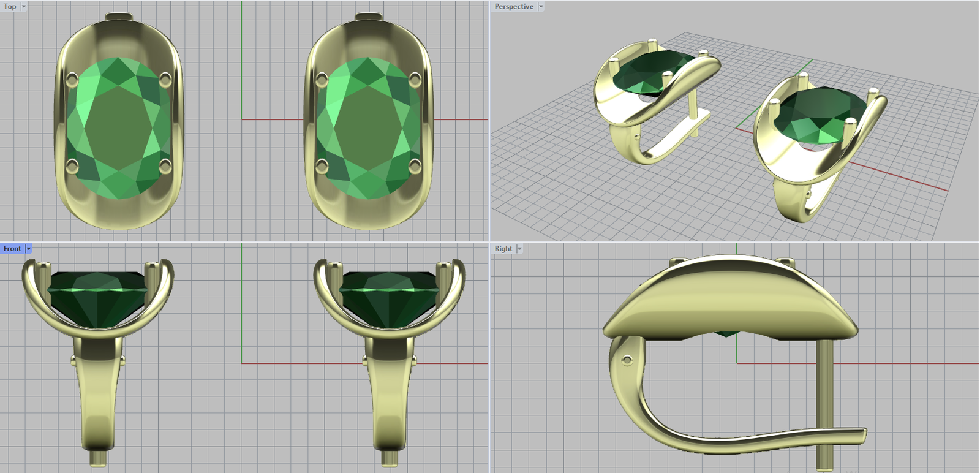Click the Top viewport title label

click(x=10, y=7)
